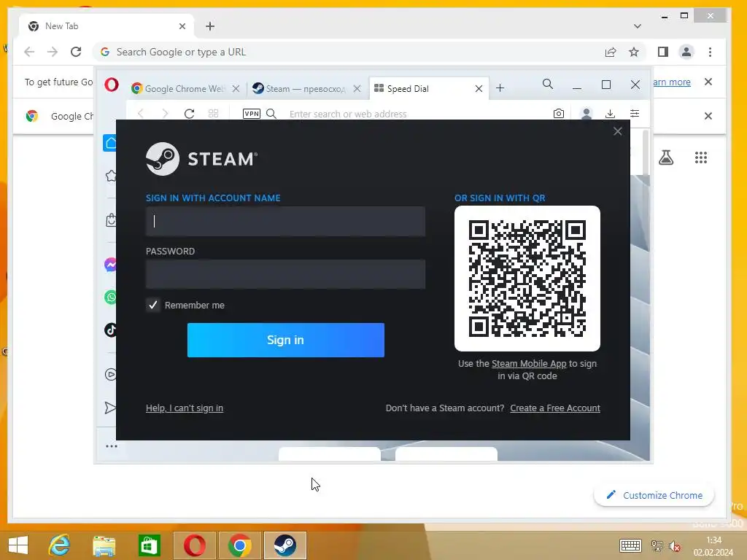Share this page from Chrome toolbar
The image size is (747, 560).
coord(611,52)
